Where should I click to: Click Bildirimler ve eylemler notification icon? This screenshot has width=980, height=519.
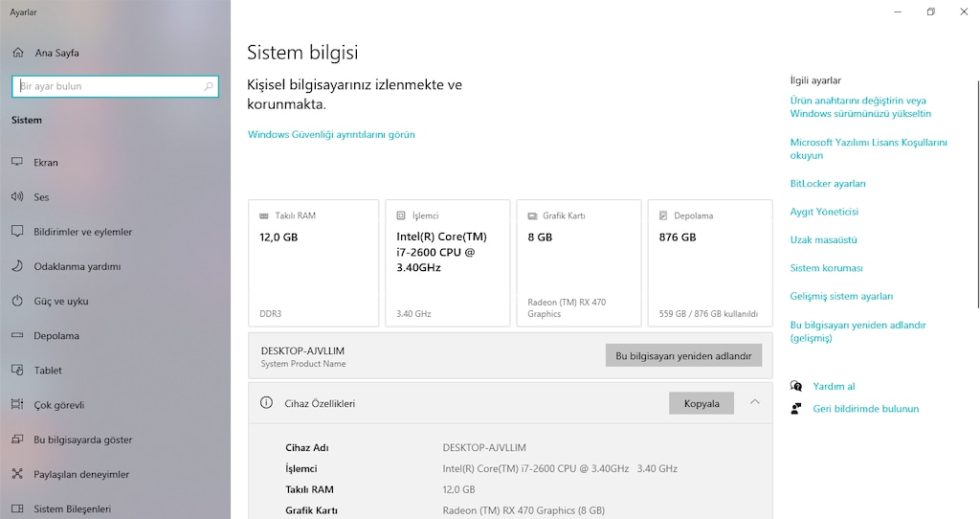point(17,232)
